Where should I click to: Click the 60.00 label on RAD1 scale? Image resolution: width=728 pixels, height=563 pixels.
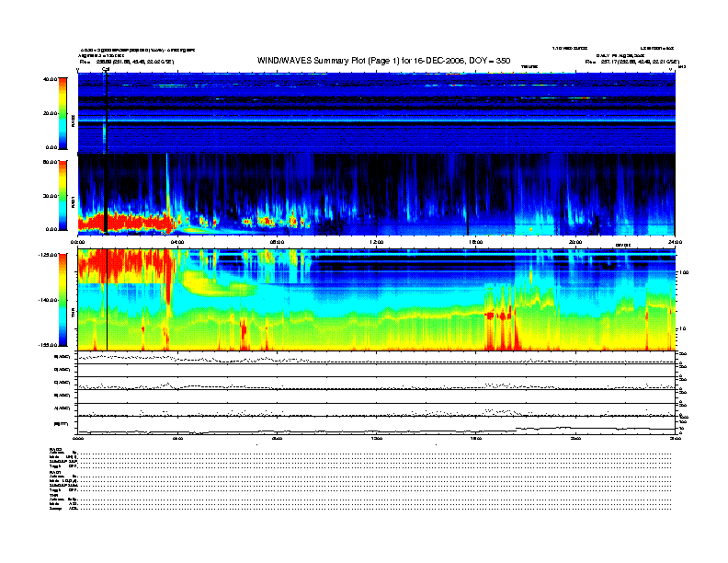point(50,162)
